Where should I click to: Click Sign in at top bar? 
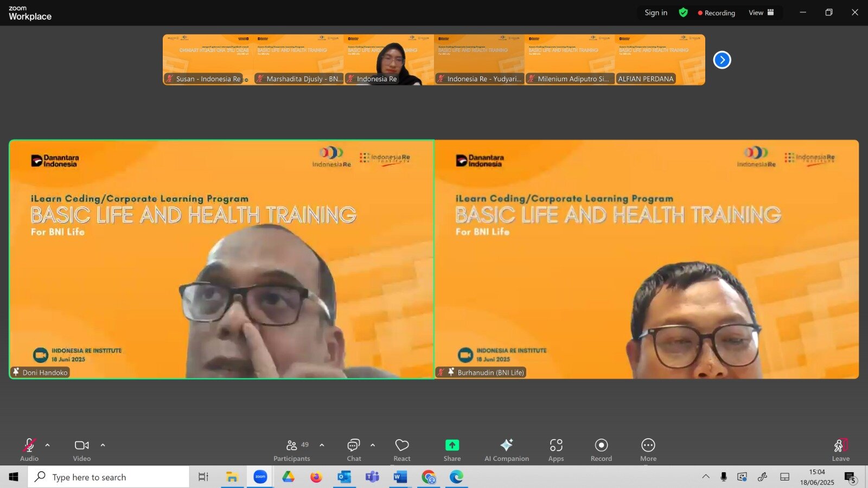656,12
